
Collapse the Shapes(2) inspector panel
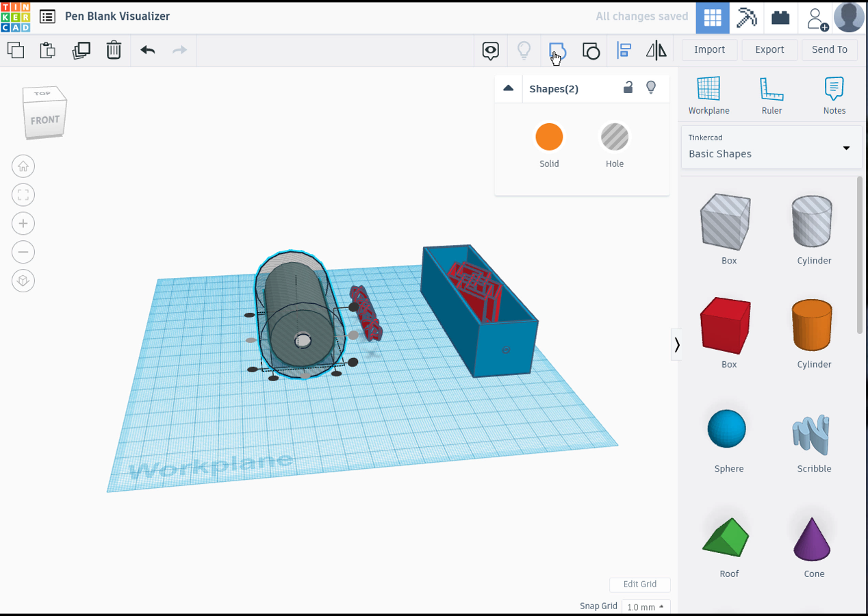(508, 88)
